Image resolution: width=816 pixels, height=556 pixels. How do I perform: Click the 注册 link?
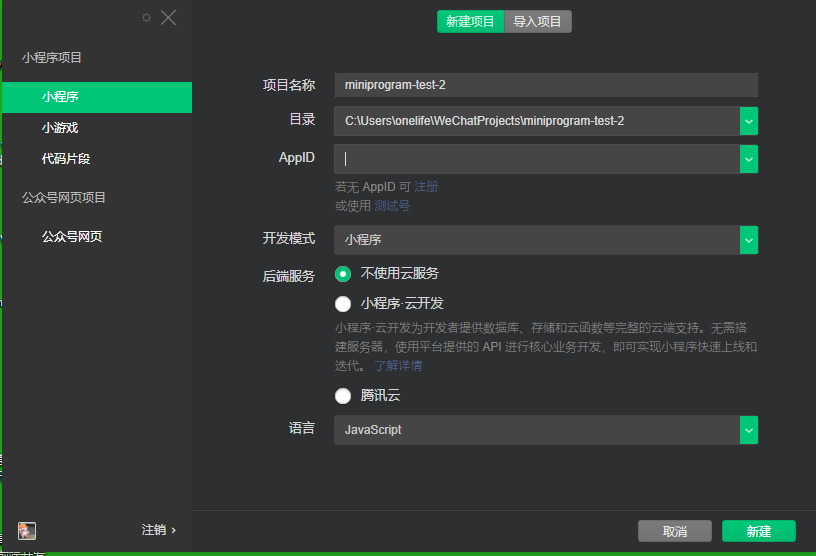coord(426,186)
